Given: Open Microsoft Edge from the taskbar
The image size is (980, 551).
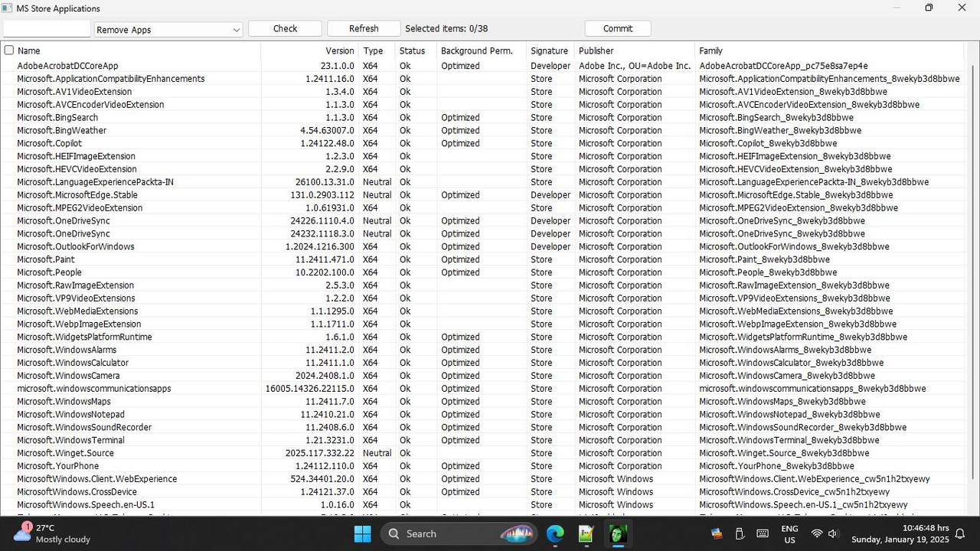Looking at the screenshot, I should pos(555,533).
